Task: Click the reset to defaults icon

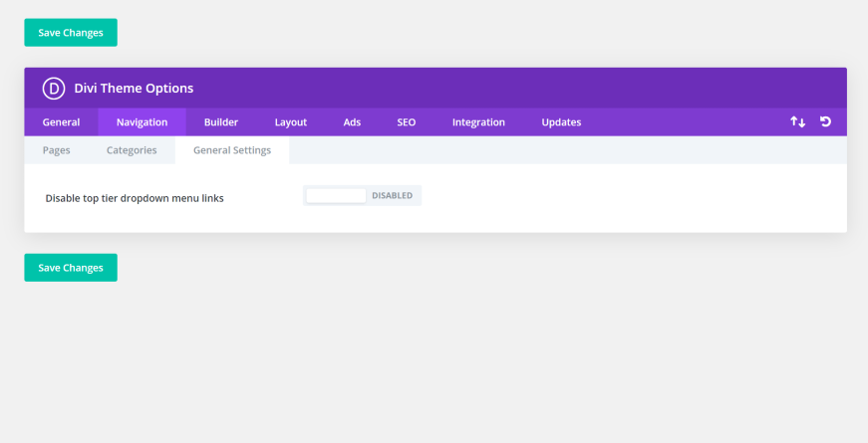Action: (825, 121)
